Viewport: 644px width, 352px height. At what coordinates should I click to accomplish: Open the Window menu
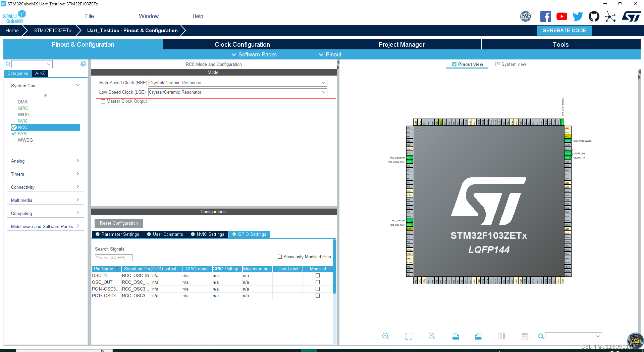tap(149, 16)
